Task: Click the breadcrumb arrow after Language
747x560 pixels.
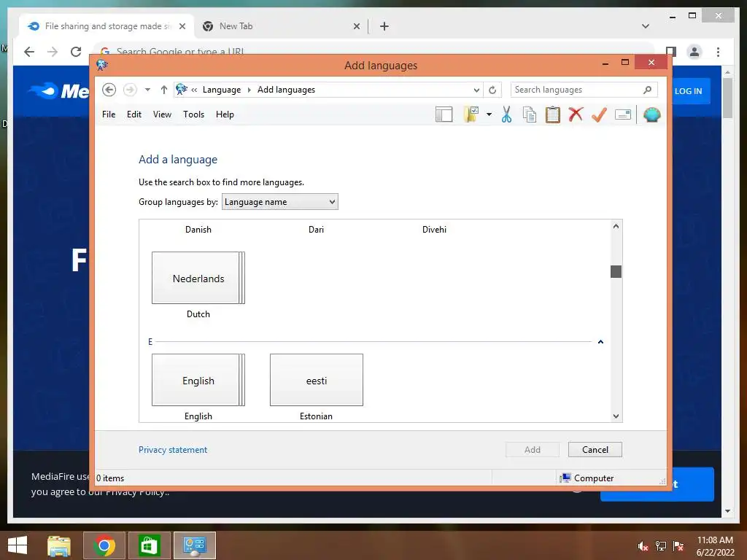Action: pos(249,90)
